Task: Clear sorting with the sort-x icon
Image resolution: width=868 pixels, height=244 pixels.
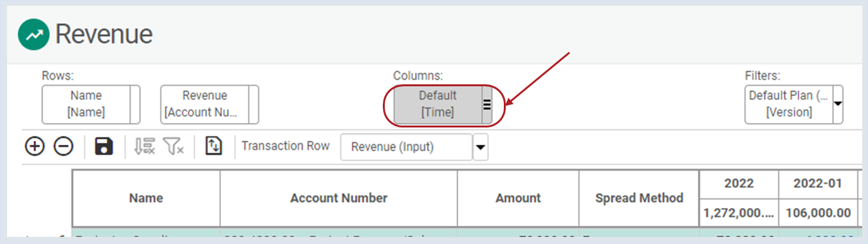Action: click(145, 146)
